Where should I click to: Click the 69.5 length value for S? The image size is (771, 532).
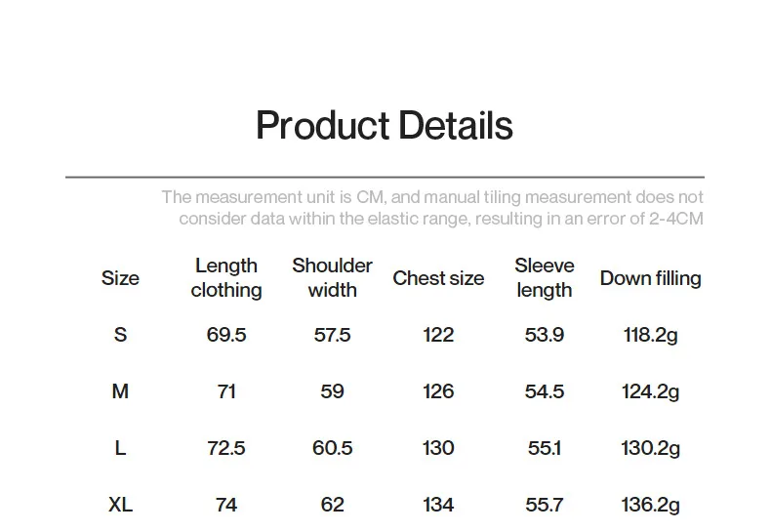point(226,335)
